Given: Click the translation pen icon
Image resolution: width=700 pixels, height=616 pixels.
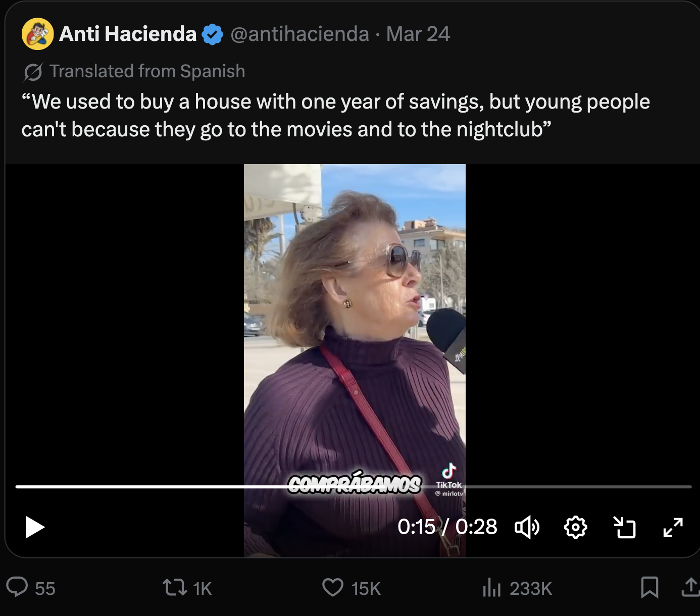Looking at the screenshot, I should pyautogui.click(x=33, y=72).
